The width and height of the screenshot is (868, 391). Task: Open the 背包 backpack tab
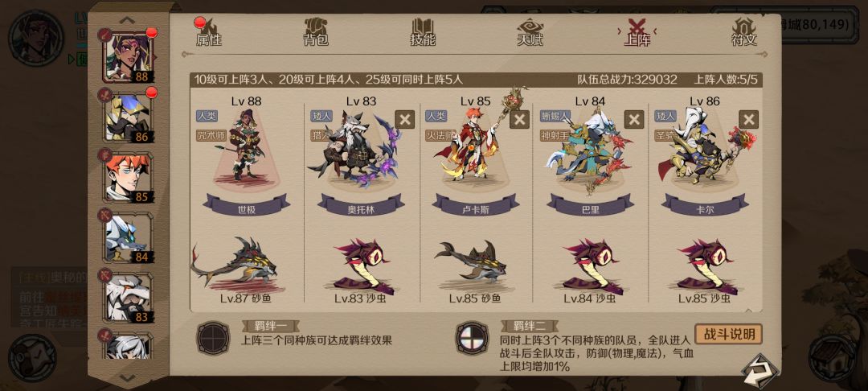coord(316,32)
